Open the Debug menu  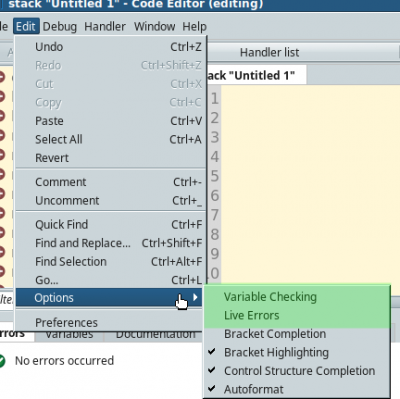pyautogui.click(x=60, y=26)
